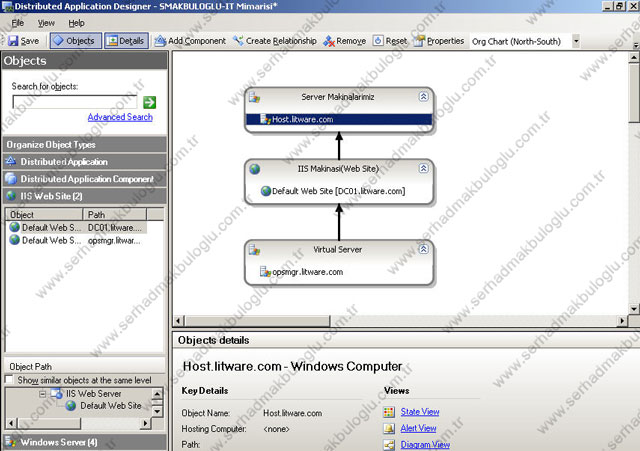Open the Diagram View link
The image size is (640, 451).
click(425, 444)
